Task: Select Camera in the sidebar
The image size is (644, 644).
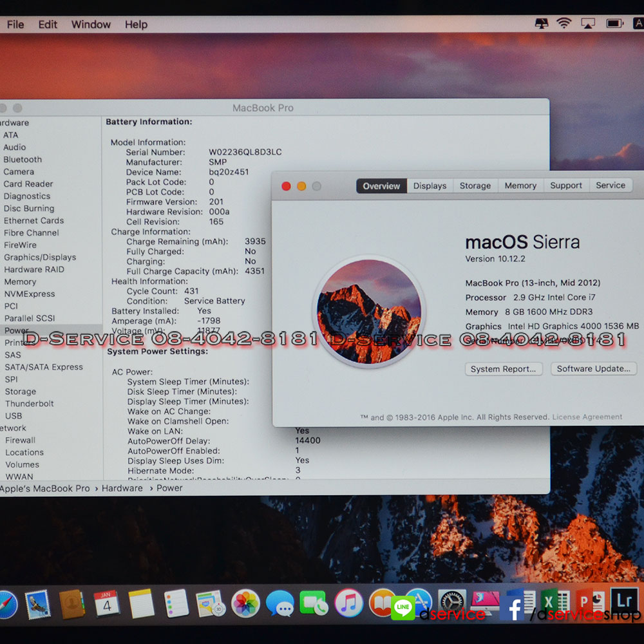Action: click(19, 172)
